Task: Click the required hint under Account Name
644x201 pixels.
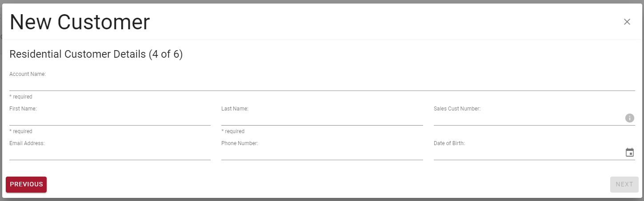Action: pos(21,97)
